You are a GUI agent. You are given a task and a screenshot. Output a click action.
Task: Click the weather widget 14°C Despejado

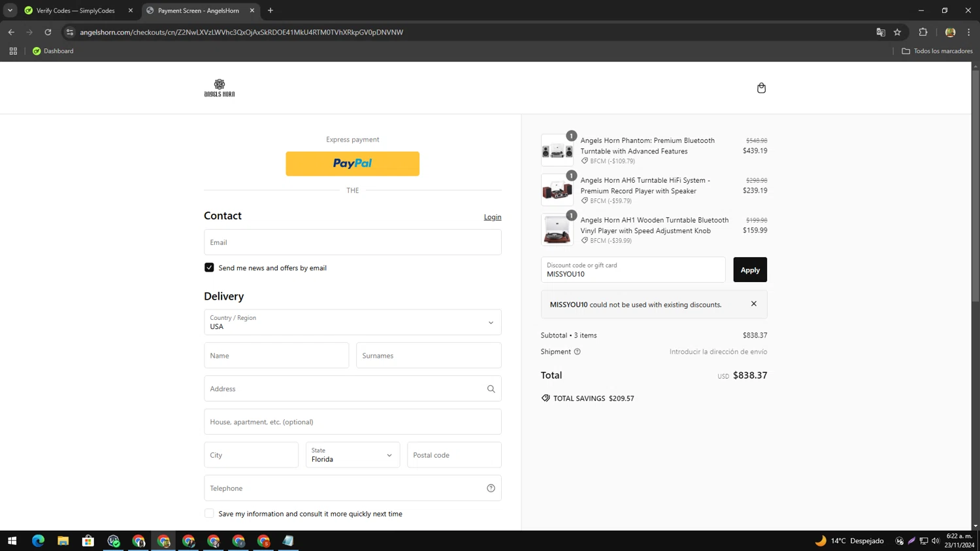[849, 541]
